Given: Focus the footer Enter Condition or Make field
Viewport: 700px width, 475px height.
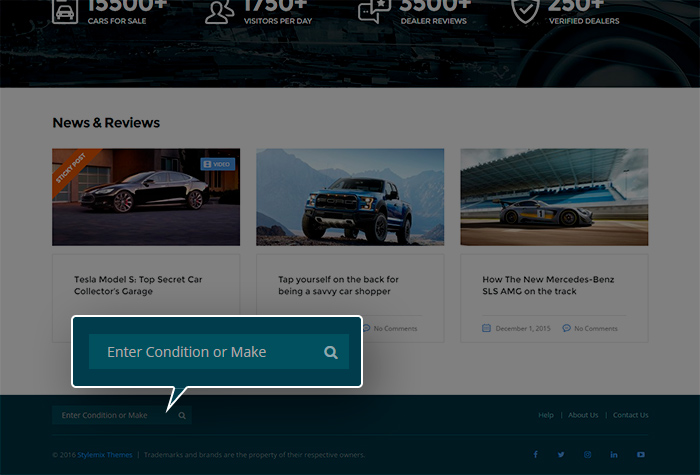Looking at the screenshot, I should [112, 415].
